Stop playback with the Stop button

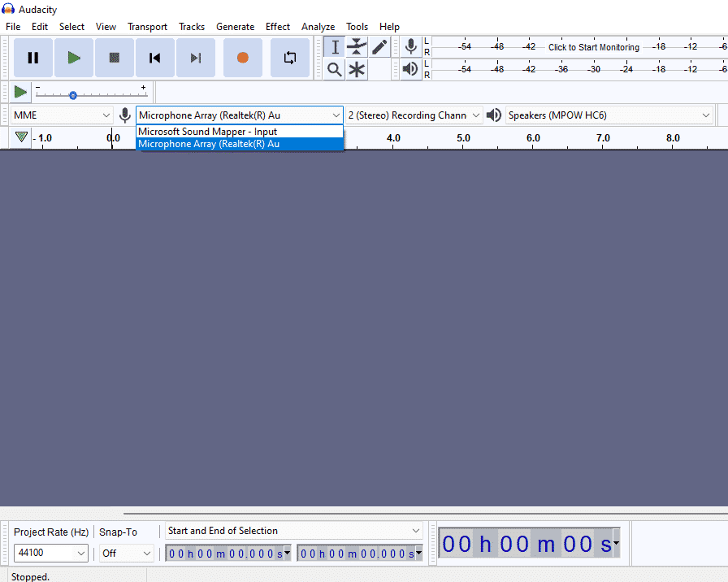[115, 58]
